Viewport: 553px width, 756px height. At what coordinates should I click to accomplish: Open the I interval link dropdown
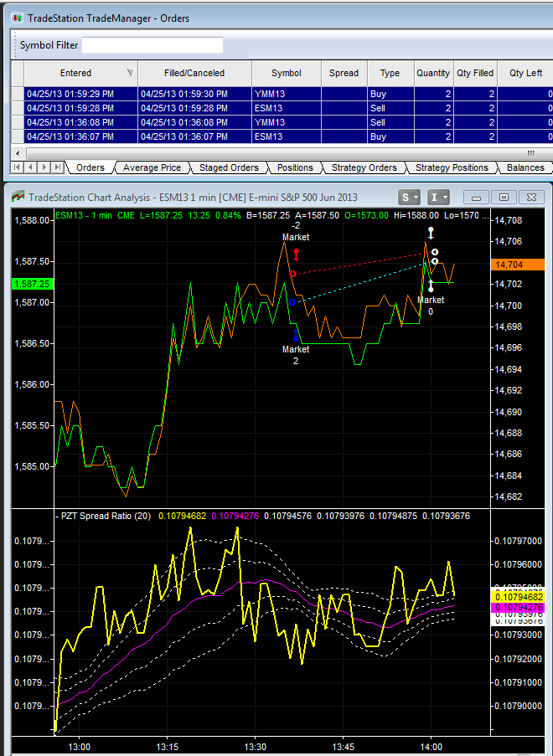pyautogui.click(x=439, y=198)
